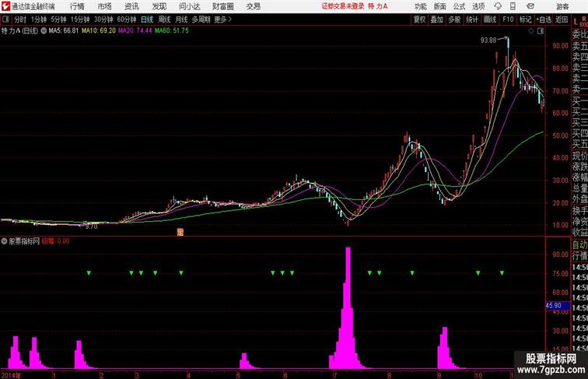Switch to the 15分钟 period
588x379 pixels.
pyautogui.click(x=80, y=19)
